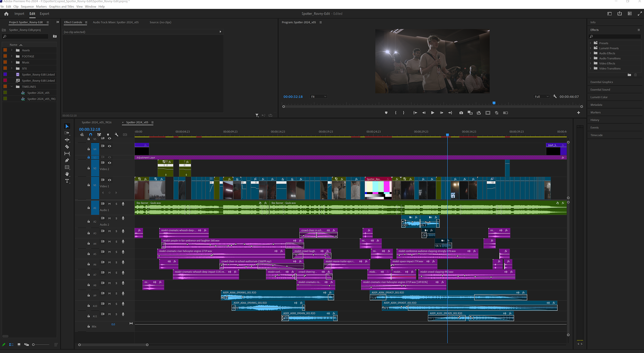Open Program monitor settings wrench
The image size is (644, 353).
coord(555,96)
